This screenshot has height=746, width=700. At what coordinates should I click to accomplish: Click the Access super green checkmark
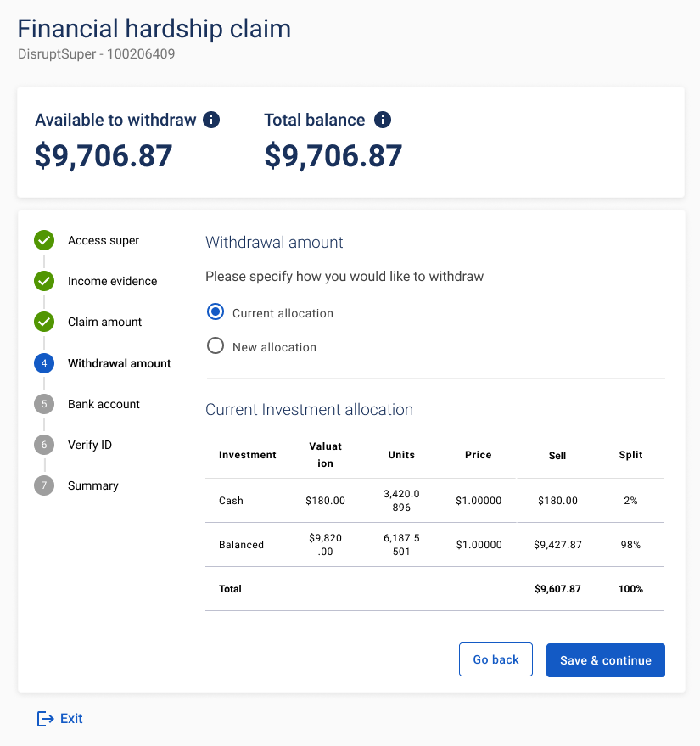point(44,240)
